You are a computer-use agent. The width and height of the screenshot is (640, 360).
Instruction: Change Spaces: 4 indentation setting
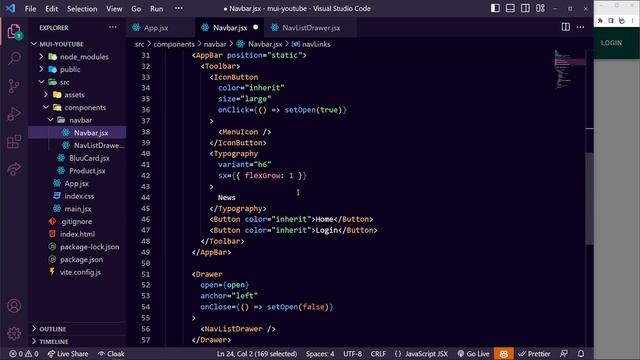(320, 354)
